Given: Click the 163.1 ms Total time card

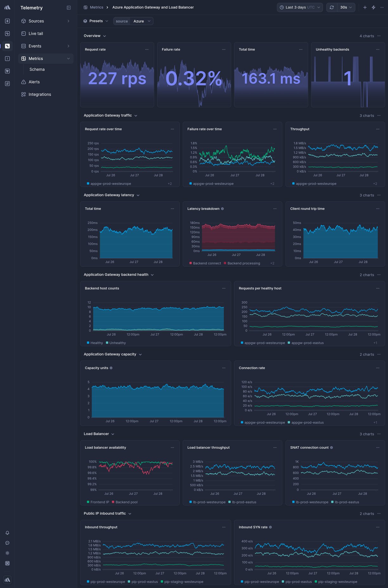Looking at the screenshot, I should click(x=271, y=75).
